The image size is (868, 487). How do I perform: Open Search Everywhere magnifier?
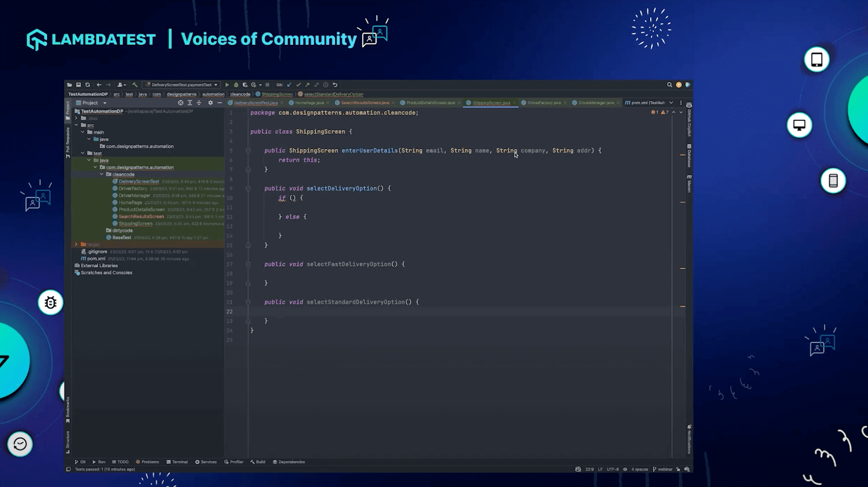click(669, 85)
